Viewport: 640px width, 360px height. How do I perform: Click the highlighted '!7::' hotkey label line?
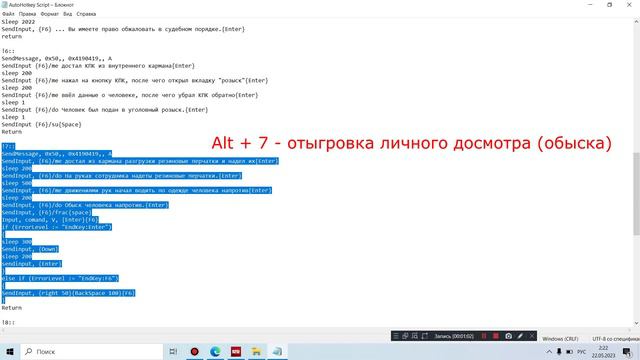pyautogui.click(x=8, y=147)
